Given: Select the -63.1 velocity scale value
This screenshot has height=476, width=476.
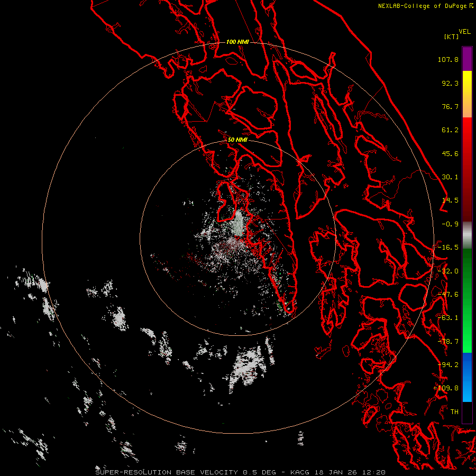Looking at the screenshot, I should (x=448, y=318).
